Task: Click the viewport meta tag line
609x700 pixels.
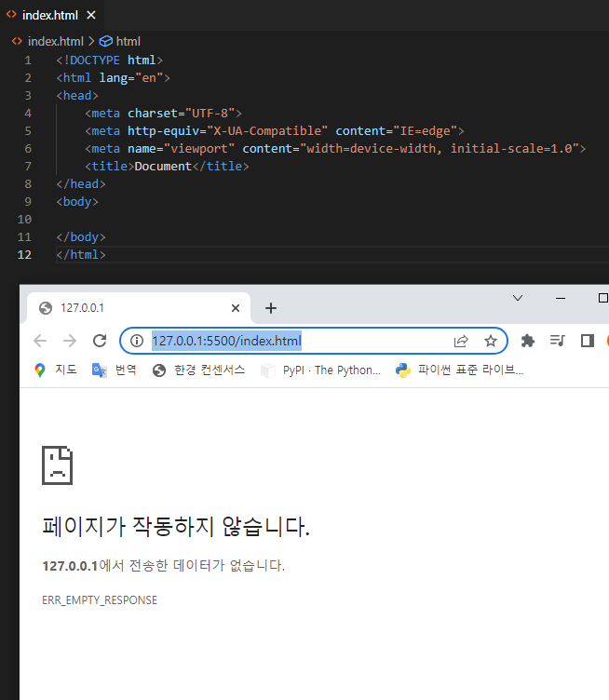Action: pyautogui.click(x=335, y=149)
